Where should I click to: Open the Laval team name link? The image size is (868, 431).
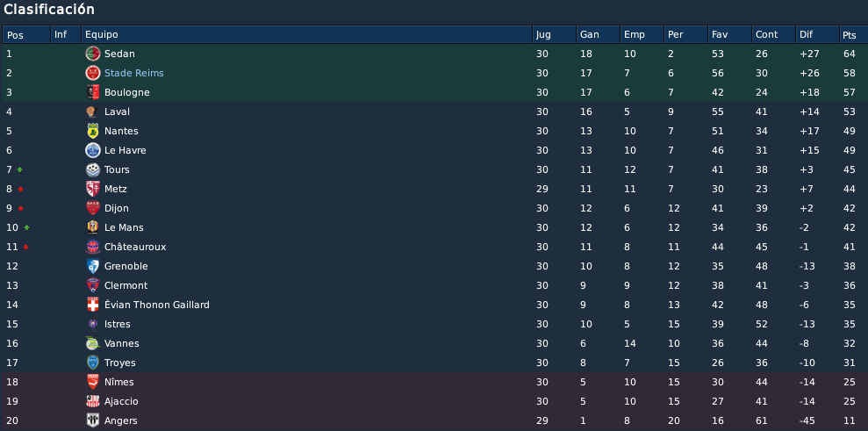pos(117,111)
